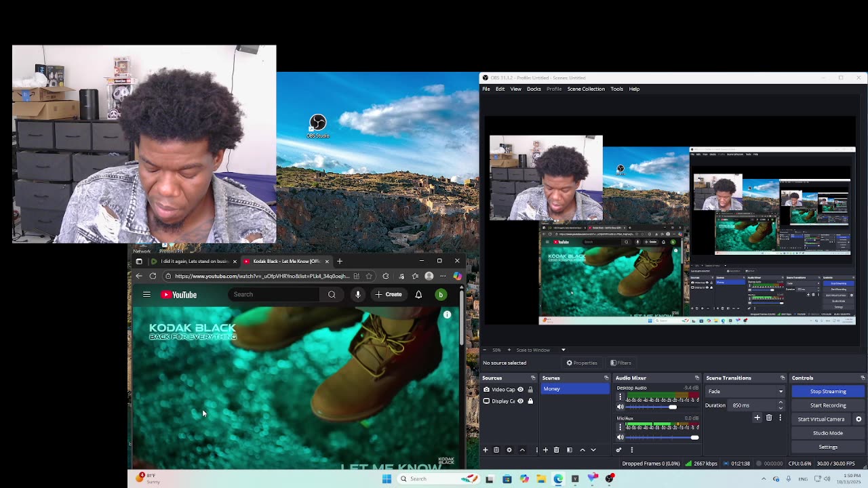868x488 pixels.
Task: Open Mic/Aux options kebab menu
Action: (x=620, y=428)
